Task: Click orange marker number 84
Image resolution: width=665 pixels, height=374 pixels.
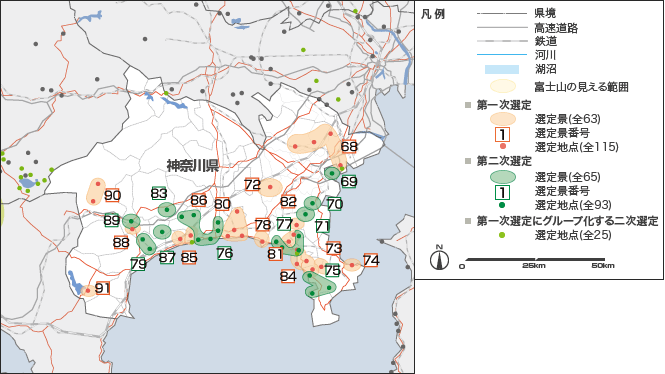Action: click(x=288, y=276)
